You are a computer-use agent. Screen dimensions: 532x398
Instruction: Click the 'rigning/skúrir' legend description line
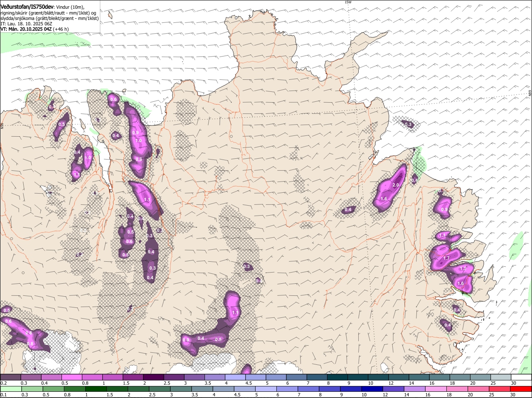pyautogui.click(x=48, y=13)
